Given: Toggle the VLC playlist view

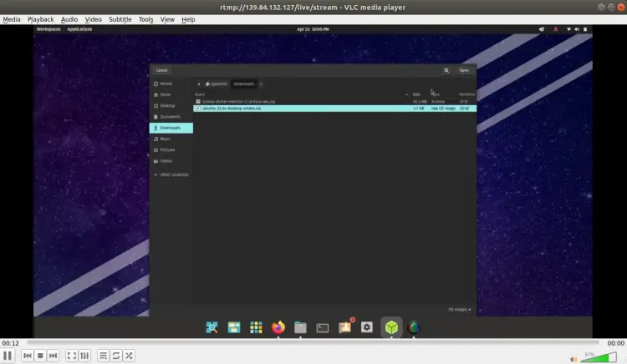Looking at the screenshot, I should pyautogui.click(x=103, y=356).
